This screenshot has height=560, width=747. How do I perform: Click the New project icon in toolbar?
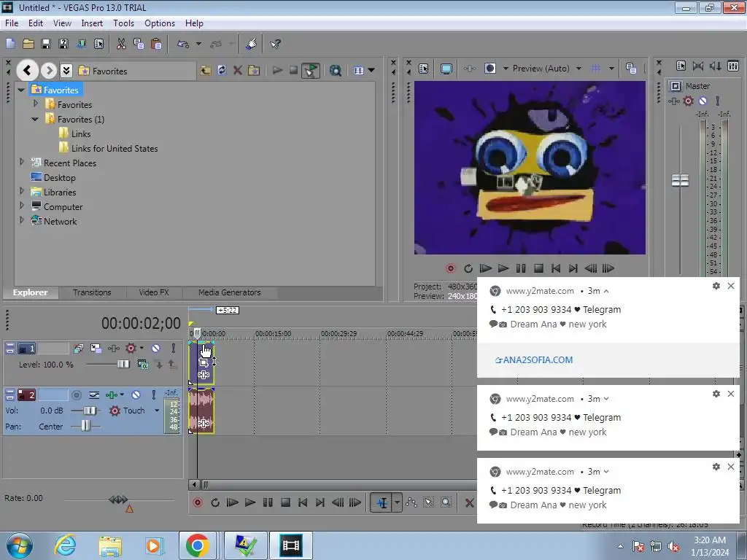pyautogui.click(x=10, y=44)
